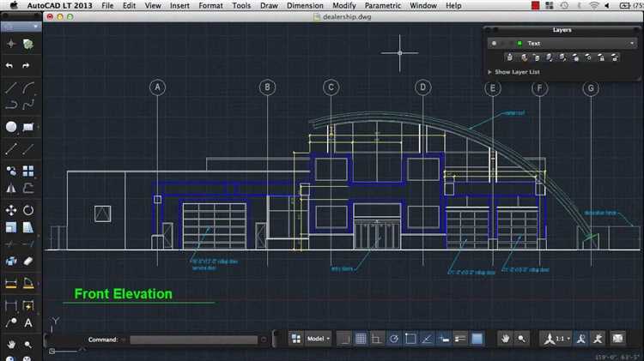Open the Annotation scale 1:1 dropdown
The height and width of the screenshot is (361, 644).
click(x=559, y=339)
